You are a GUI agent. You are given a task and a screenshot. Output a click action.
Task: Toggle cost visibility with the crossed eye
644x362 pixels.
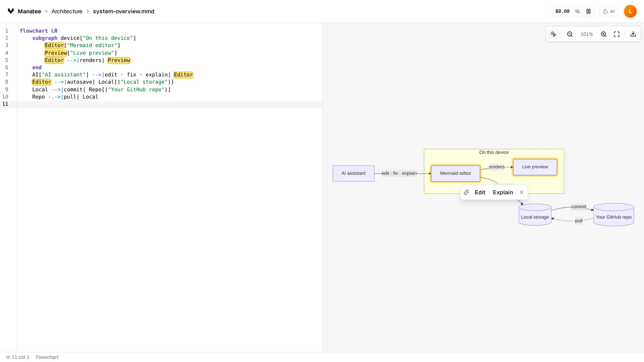pyautogui.click(x=578, y=11)
